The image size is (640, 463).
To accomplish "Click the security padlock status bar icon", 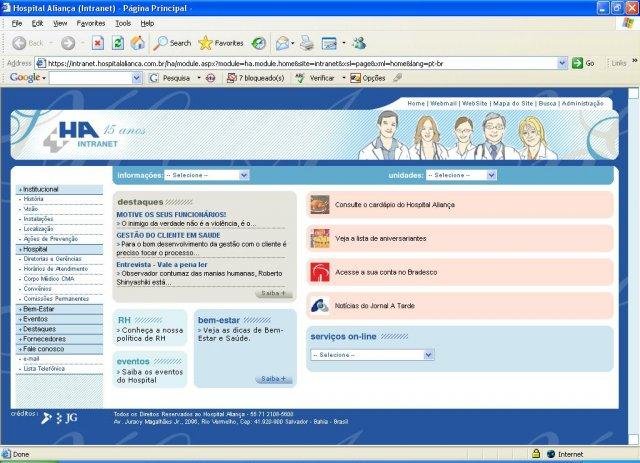I will [536, 454].
